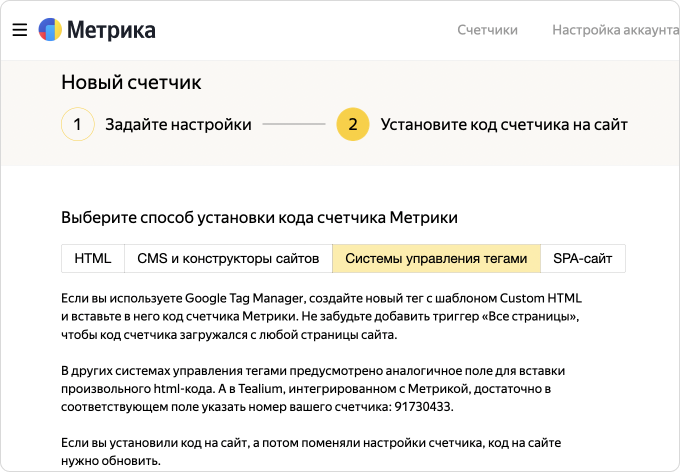Click the text mentioning Tealium

coord(313,389)
